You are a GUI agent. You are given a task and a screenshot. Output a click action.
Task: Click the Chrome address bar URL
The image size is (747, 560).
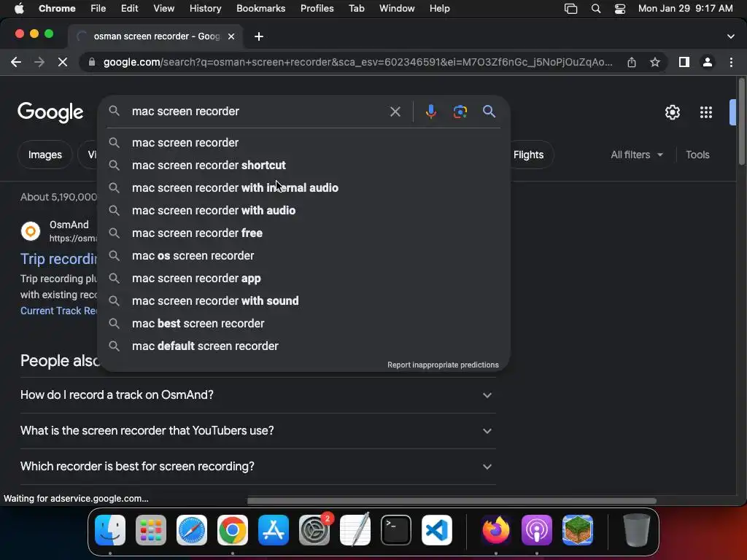click(357, 62)
